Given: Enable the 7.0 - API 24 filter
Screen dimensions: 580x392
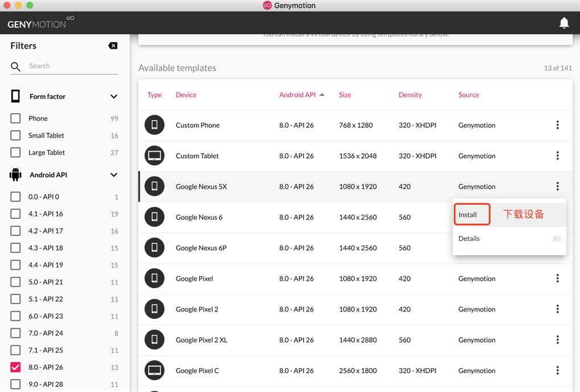Looking at the screenshot, I should tap(15, 333).
